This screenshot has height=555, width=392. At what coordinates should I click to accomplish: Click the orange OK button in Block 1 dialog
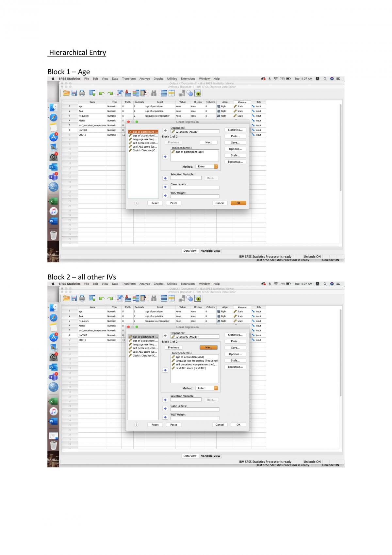(238, 203)
